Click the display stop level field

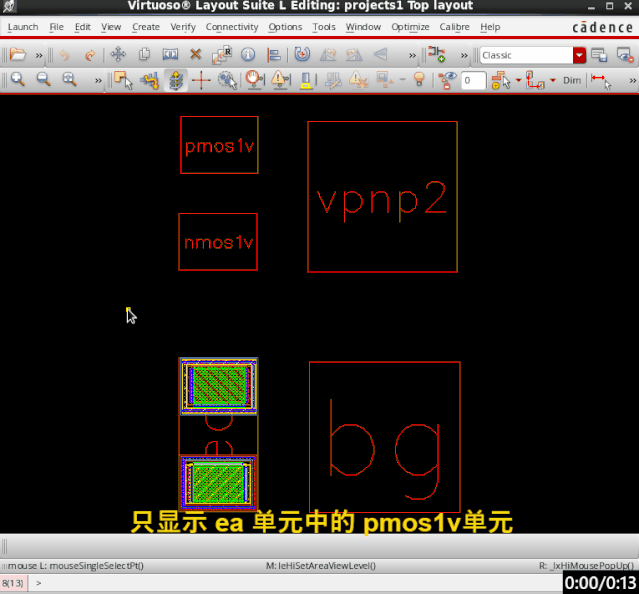click(x=473, y=80)
